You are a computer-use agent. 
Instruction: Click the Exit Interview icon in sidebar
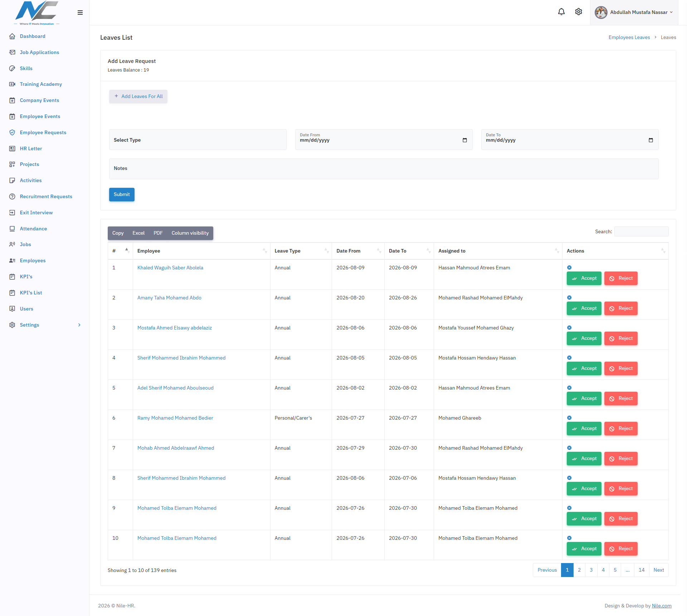pyautogui.click(x=12, y=212)
